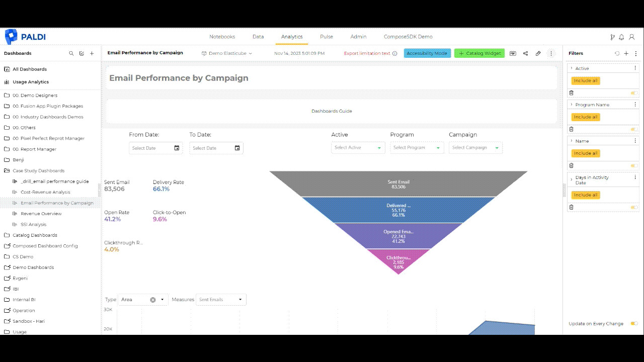
Task: Toggle the Name filter switch
Action: 634,165
